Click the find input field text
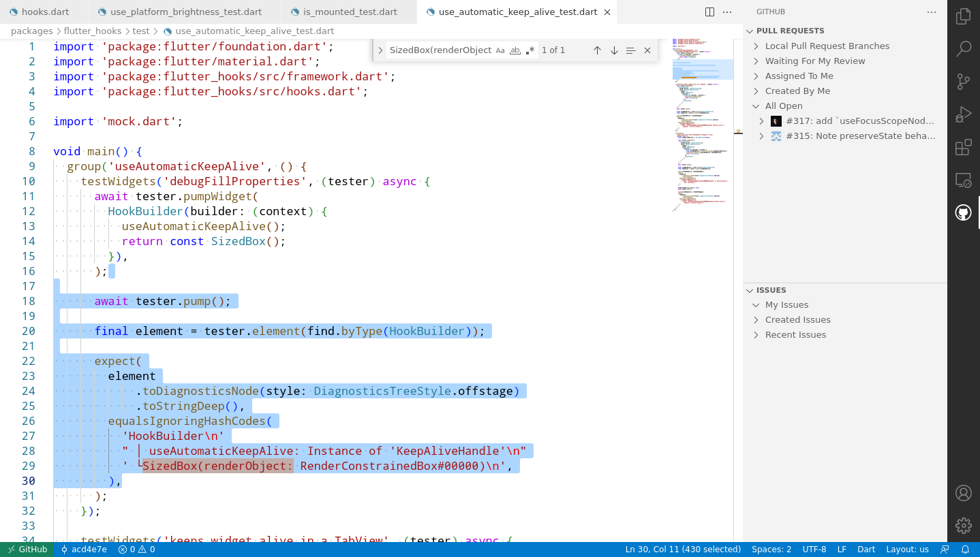The width and height of the screenshot is (980, 557). click(440, 50)
